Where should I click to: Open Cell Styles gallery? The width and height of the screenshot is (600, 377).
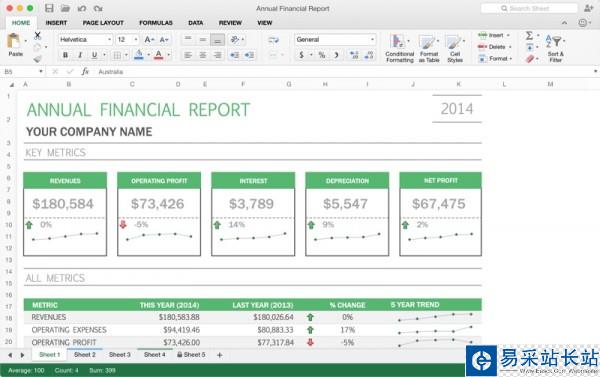click(x=455, y=49)
